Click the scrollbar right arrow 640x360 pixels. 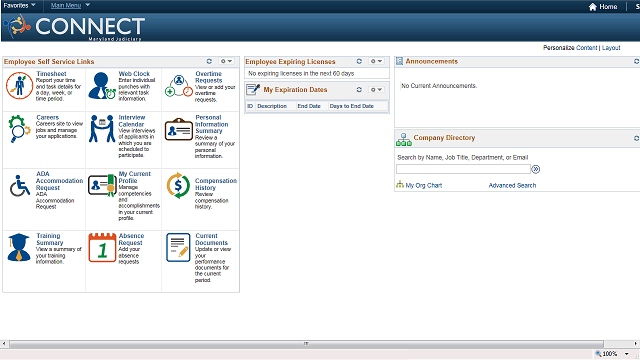pos(636,344)
